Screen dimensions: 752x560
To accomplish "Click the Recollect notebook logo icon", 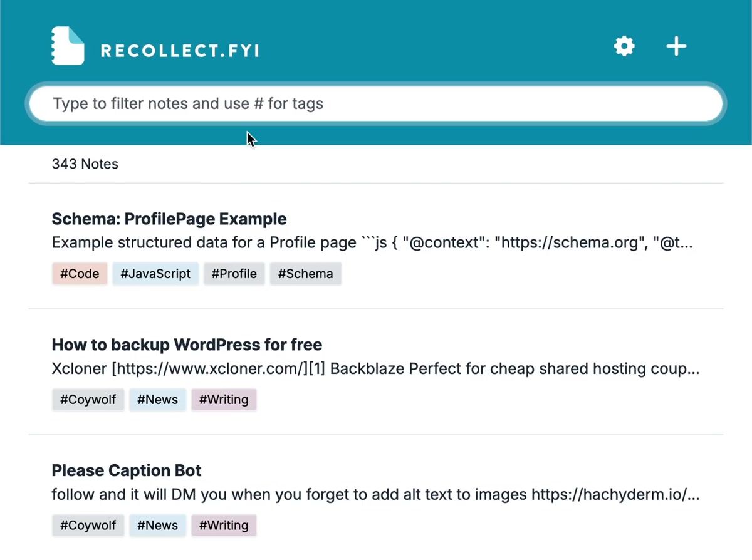I will (68, 46).
